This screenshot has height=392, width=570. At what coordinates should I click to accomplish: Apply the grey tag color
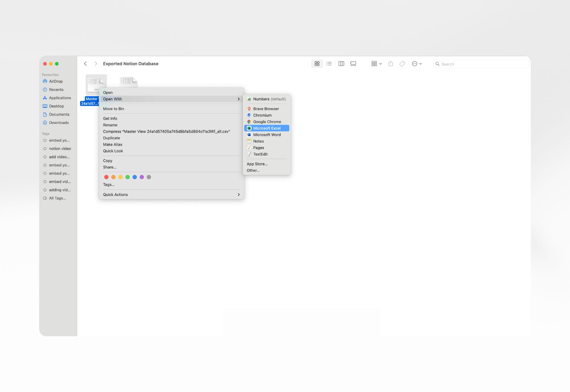149,177
